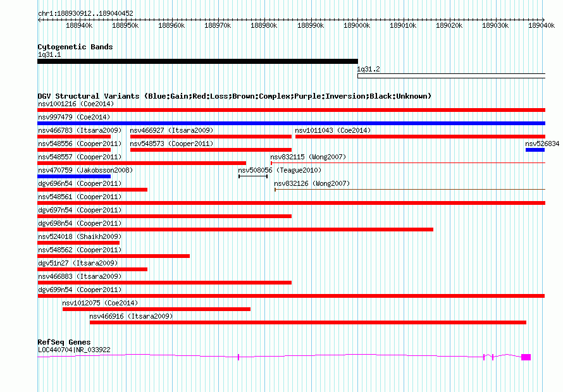Viewport: 563px width, 392px height.
Task: Select the blue nsv470759 gain bar
Action: (x=74, y=176)
